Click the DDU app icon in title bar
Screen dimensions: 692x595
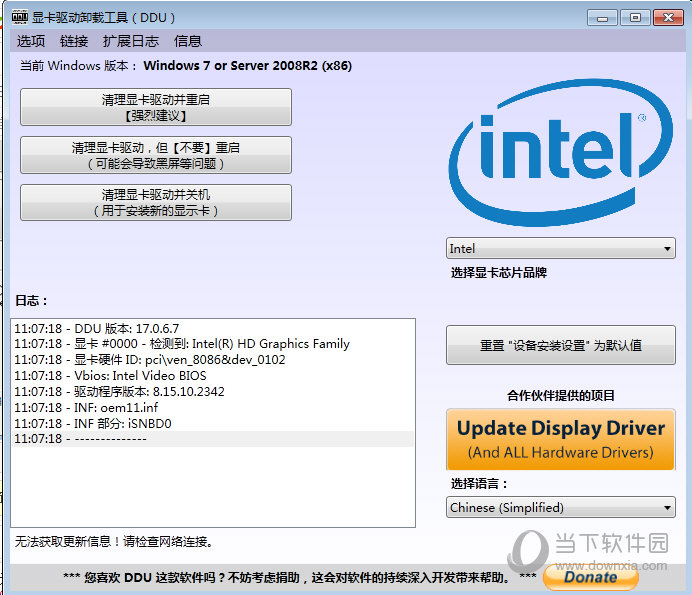[19, 17]
